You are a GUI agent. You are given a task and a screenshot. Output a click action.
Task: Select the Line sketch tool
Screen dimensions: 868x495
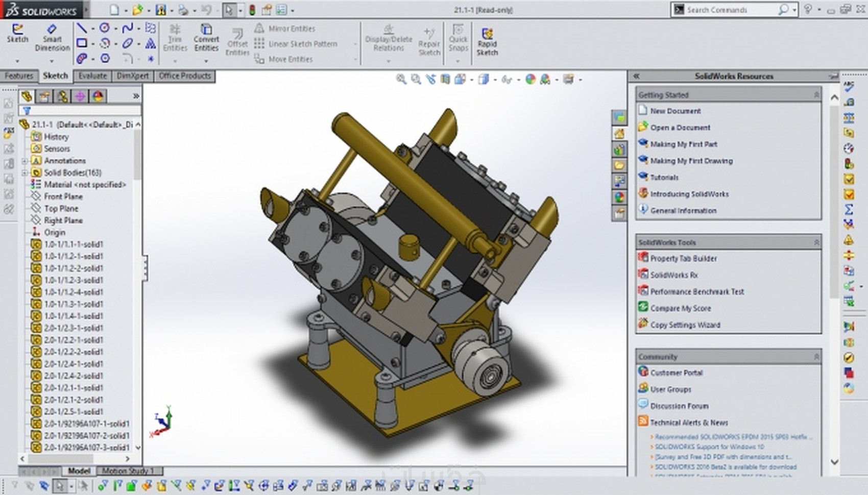coord(82,28)
